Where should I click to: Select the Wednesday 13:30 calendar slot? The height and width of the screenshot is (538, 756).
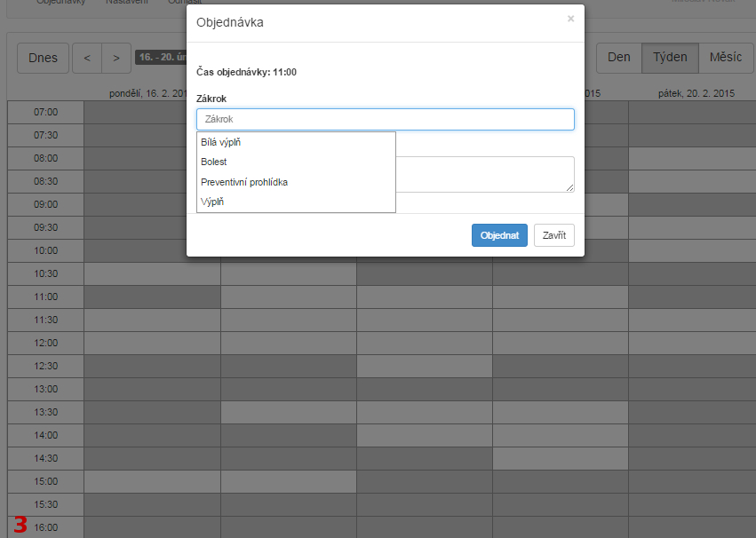[x=425, y=412]
